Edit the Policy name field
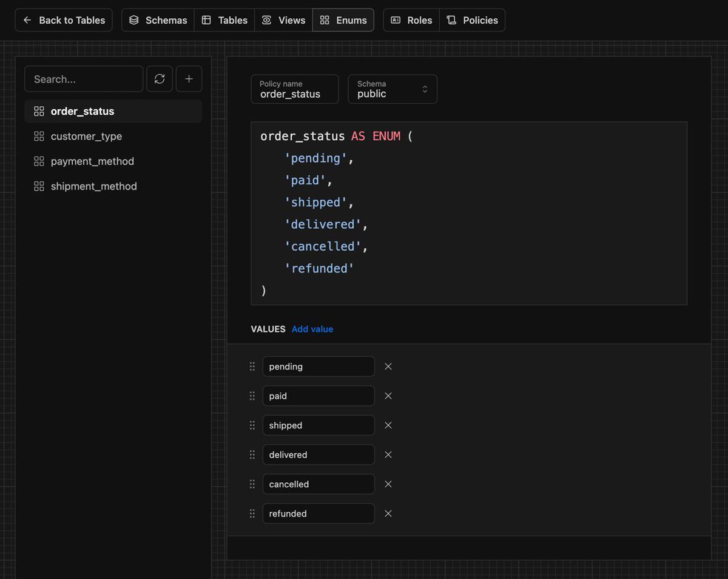Viewport: 728px width, 579px height. click(295, 89)
